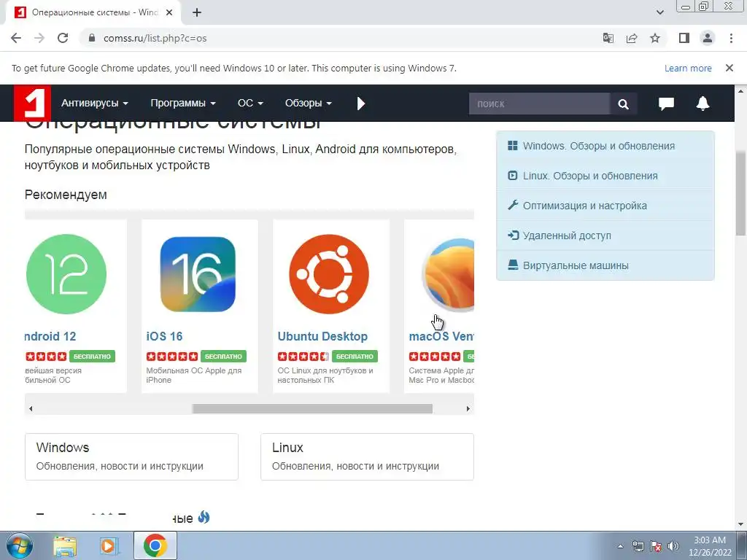The image size is (747, 560).
Task: Open the Linux updates card
Action: [368, 456]
